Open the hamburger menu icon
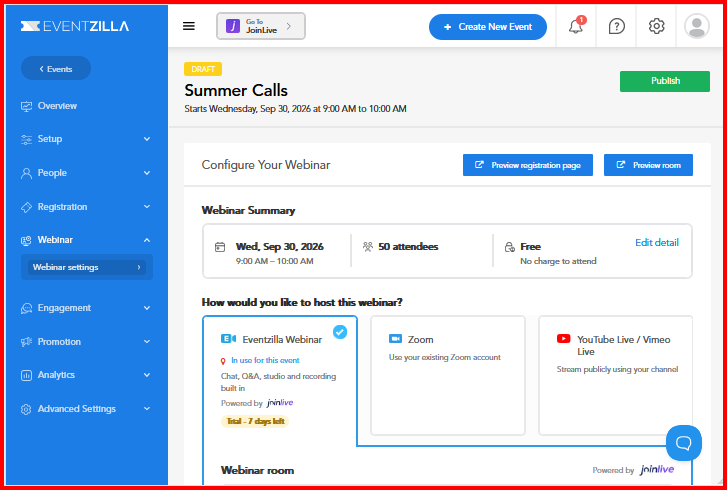727x490 pixels. (x=189, y=26)
